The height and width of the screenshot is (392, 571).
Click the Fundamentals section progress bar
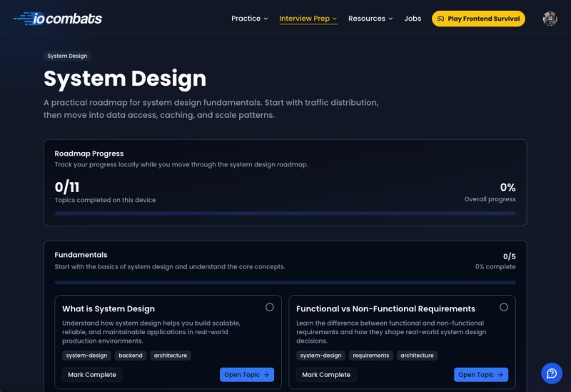[285, 282]
